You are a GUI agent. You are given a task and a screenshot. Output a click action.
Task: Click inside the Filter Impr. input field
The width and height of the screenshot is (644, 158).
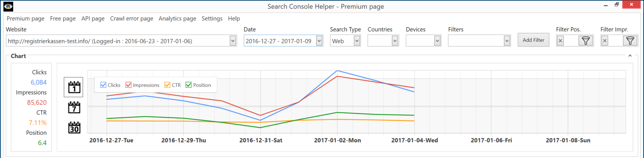click(x=615, y=41)
